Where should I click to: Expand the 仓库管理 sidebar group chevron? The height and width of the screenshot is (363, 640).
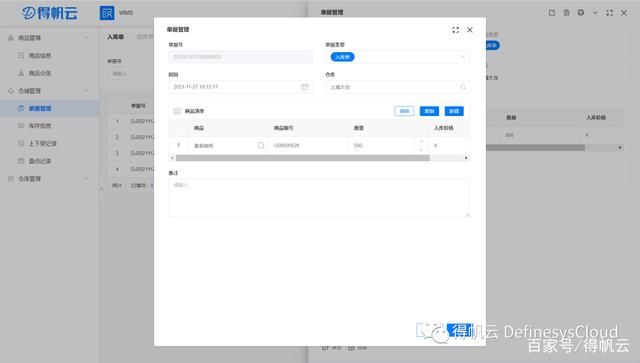point(86,178)
